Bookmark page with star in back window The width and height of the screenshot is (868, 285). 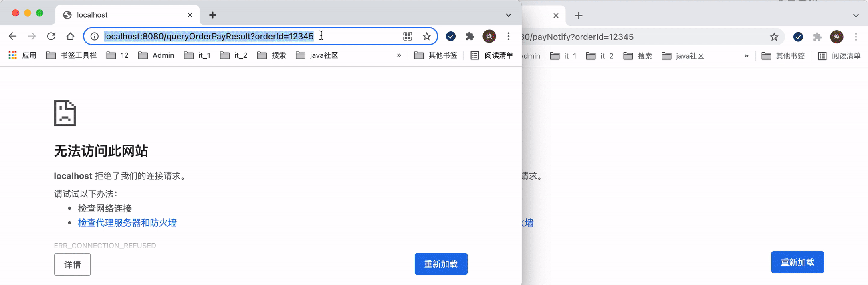click(x=774, y=37)
